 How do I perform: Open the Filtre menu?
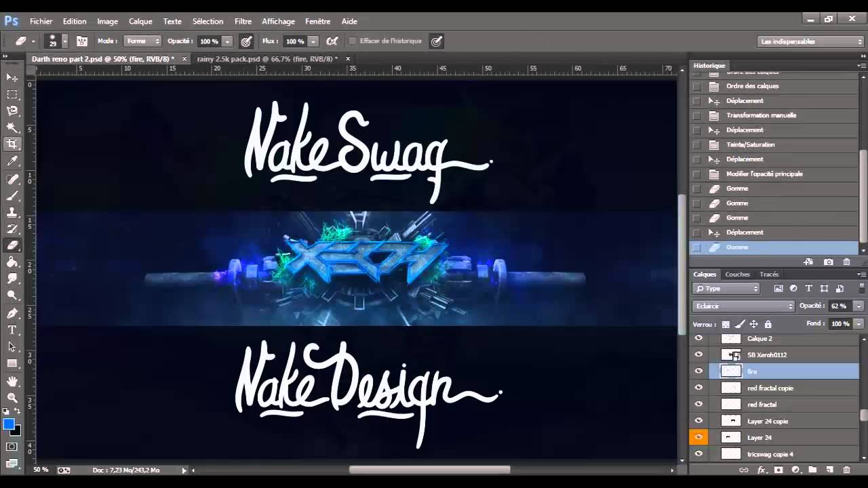[243, 21]
